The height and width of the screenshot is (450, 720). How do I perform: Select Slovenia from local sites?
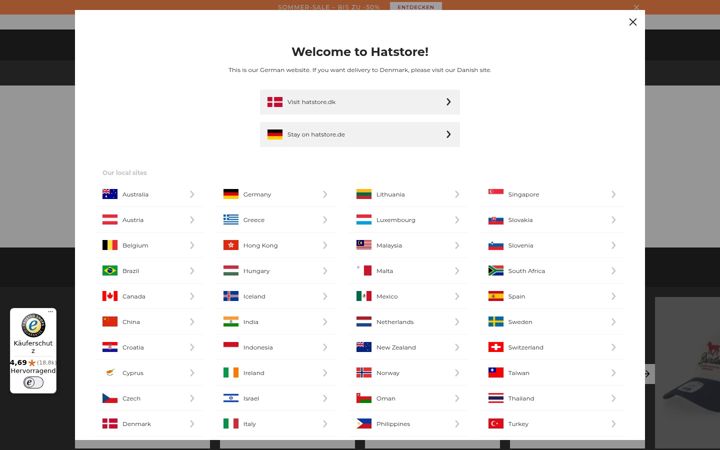[552, 245]
